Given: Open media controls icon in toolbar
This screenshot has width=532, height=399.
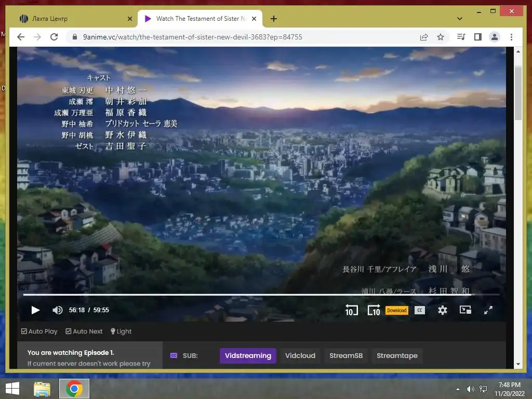Looking at the screenshot, I should pos(461,37).
